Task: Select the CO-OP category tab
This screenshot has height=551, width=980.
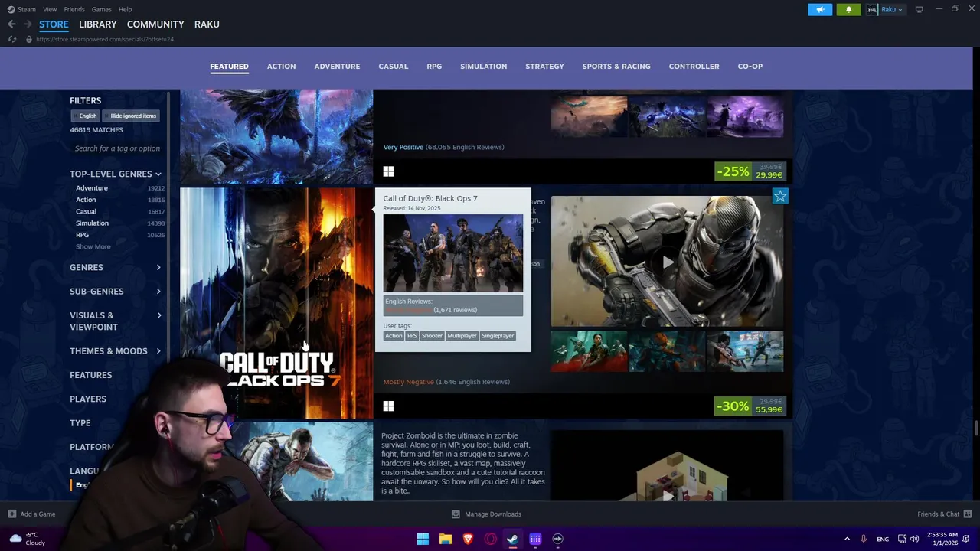Action: (750, 66)
